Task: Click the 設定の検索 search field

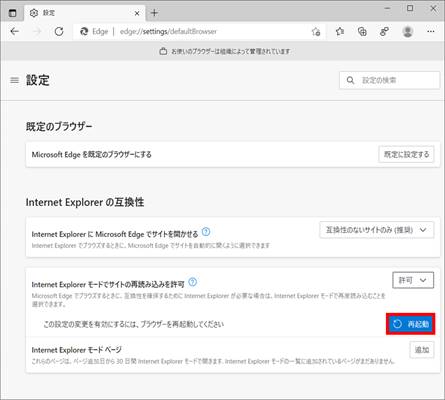Action: coord(390,80)
